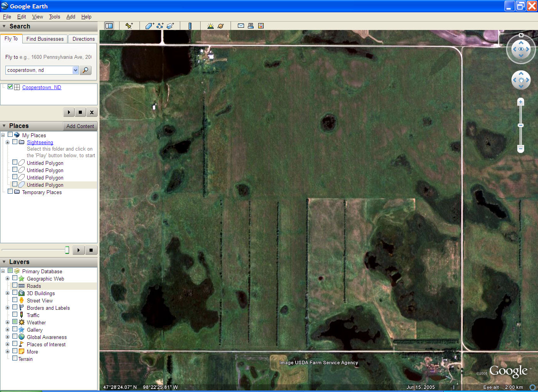Uncheck the Cooperstown, ND result checkbox

coord(10,87)
